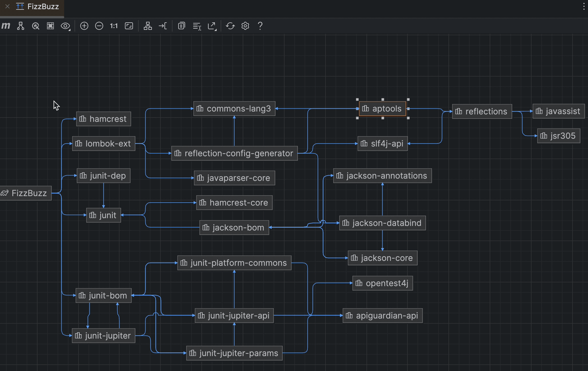Open the diagram settings gear
The image size is (588, 371).
pyautogui.click(x=245, y=26)
